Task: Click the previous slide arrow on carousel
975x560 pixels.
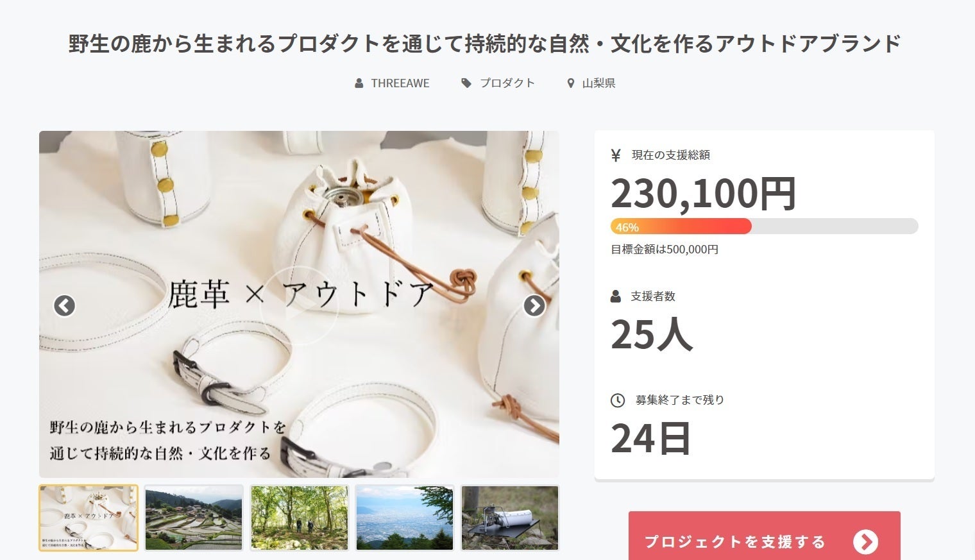Action: click(64, 306)
